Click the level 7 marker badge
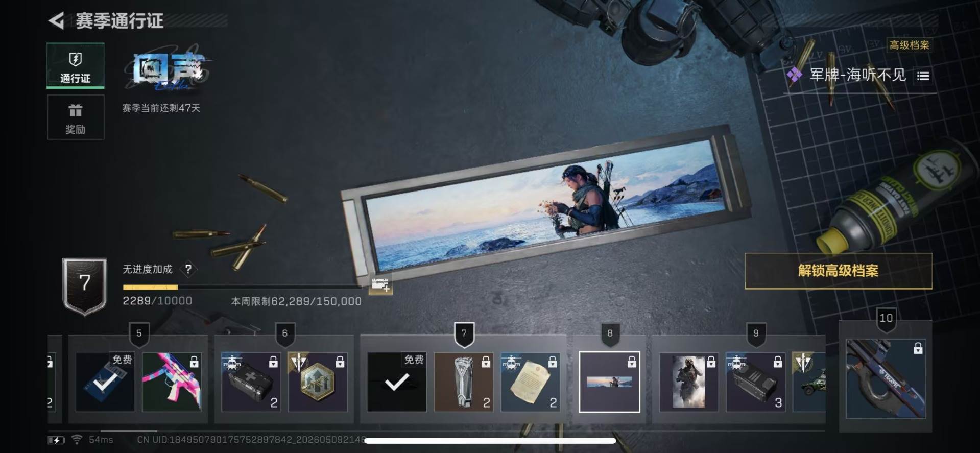 [464, 335]
